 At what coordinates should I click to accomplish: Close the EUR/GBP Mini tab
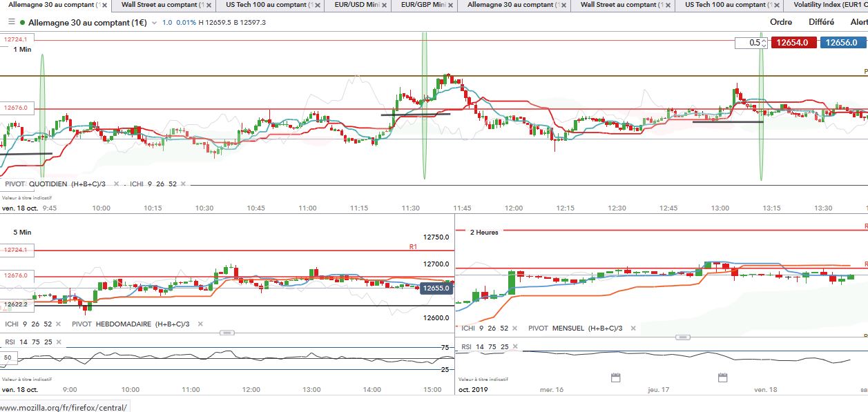(x=450, y=5)
